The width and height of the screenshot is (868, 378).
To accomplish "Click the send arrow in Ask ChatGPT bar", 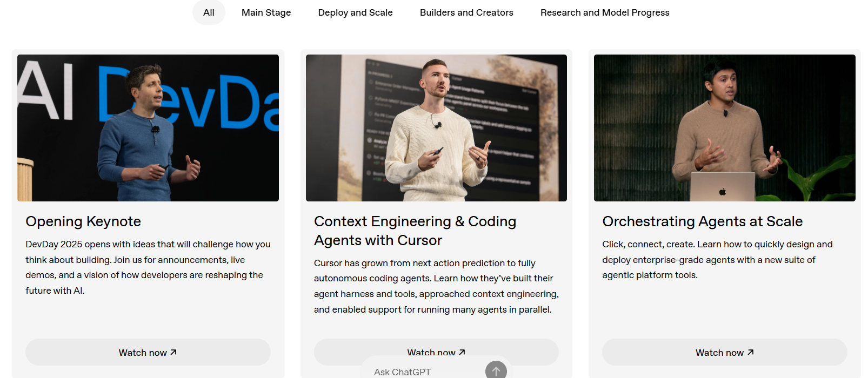I will point(496,370).
